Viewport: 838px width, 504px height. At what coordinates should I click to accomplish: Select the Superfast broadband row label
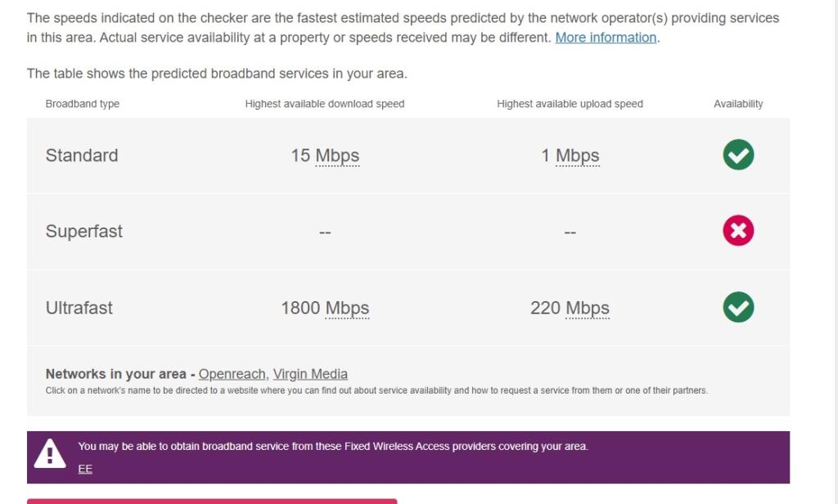[x=84, y=232]
